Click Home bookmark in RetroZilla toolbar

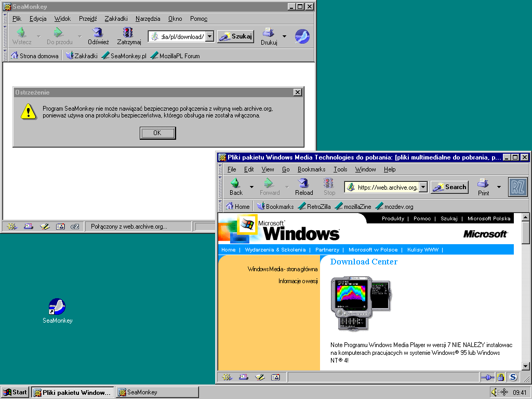[238, 206]
